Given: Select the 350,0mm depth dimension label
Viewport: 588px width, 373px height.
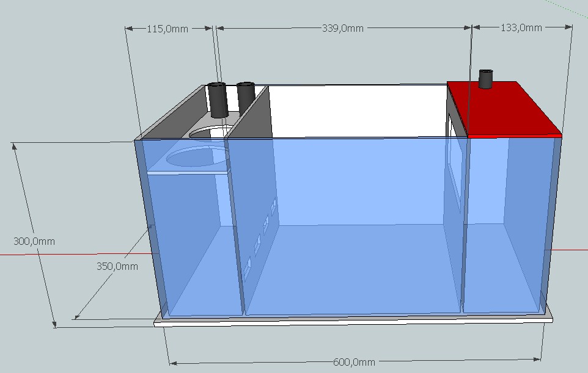Looking at the screenshot, I should point(116,267).
